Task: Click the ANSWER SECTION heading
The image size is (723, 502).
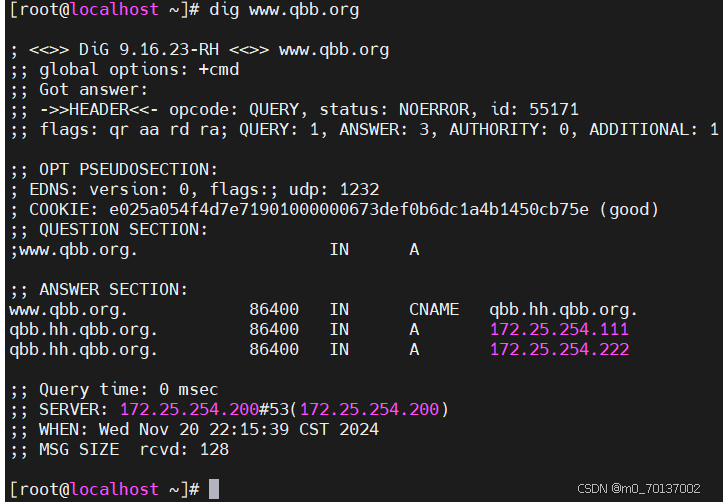Action: (113, 289)
